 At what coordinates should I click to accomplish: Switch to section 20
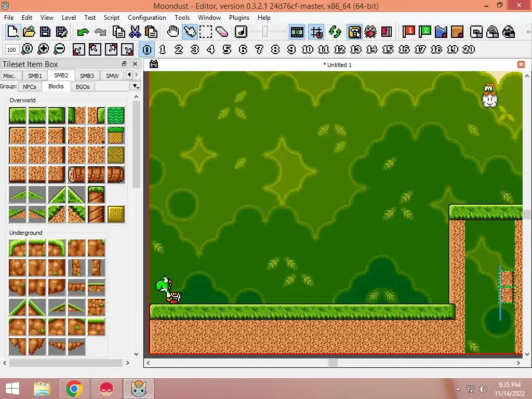(469, 49)
